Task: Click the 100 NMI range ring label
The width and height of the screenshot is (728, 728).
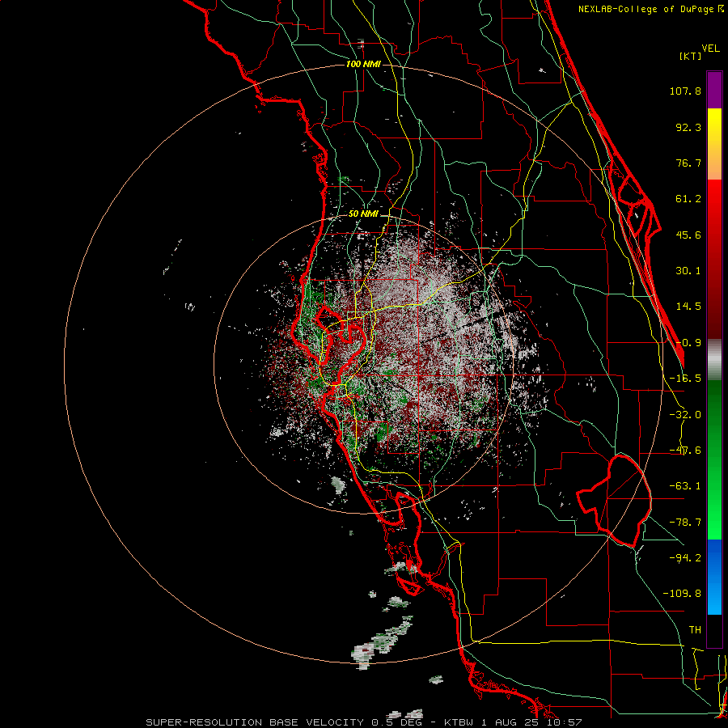Action: tap(363, 64)
